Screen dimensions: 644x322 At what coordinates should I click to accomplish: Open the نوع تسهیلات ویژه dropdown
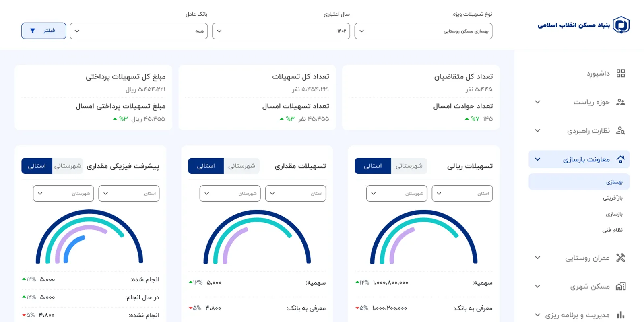click(423, 31)
